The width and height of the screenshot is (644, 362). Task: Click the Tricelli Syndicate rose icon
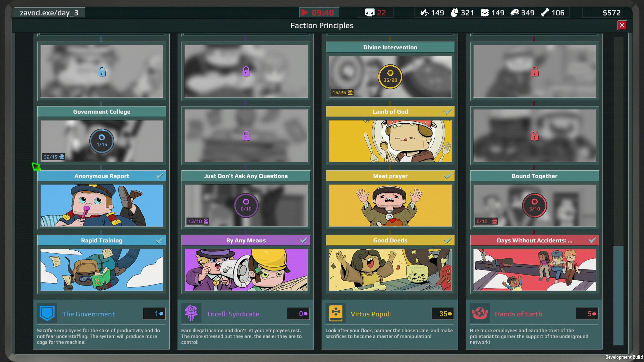[192, 313]
